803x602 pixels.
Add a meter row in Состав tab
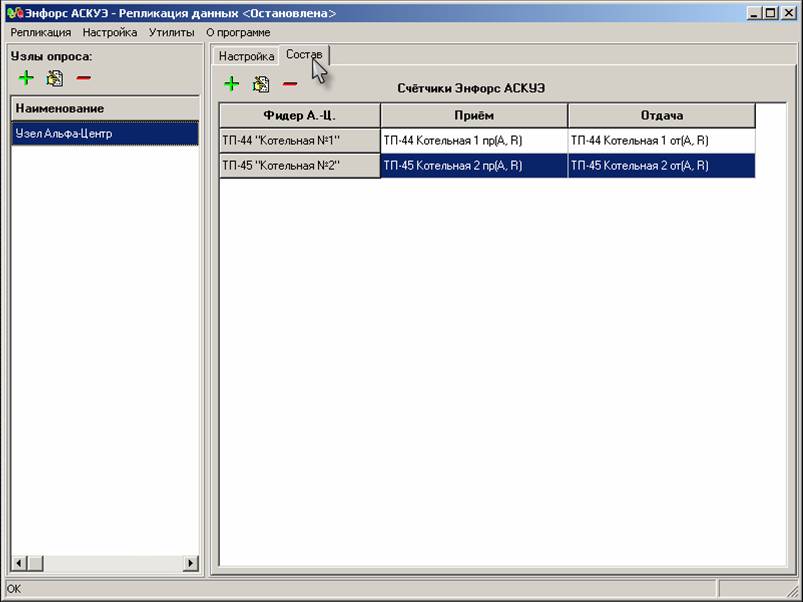pos(231,84)
